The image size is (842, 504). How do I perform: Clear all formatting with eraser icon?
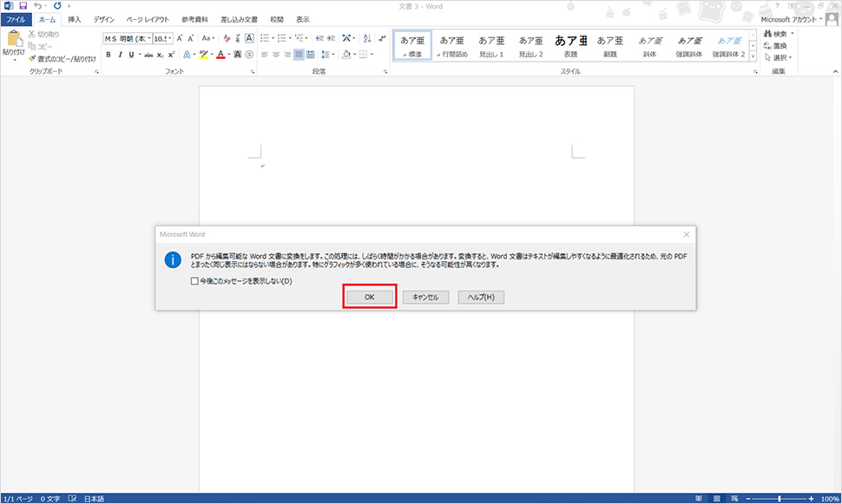tap(227, 39)
